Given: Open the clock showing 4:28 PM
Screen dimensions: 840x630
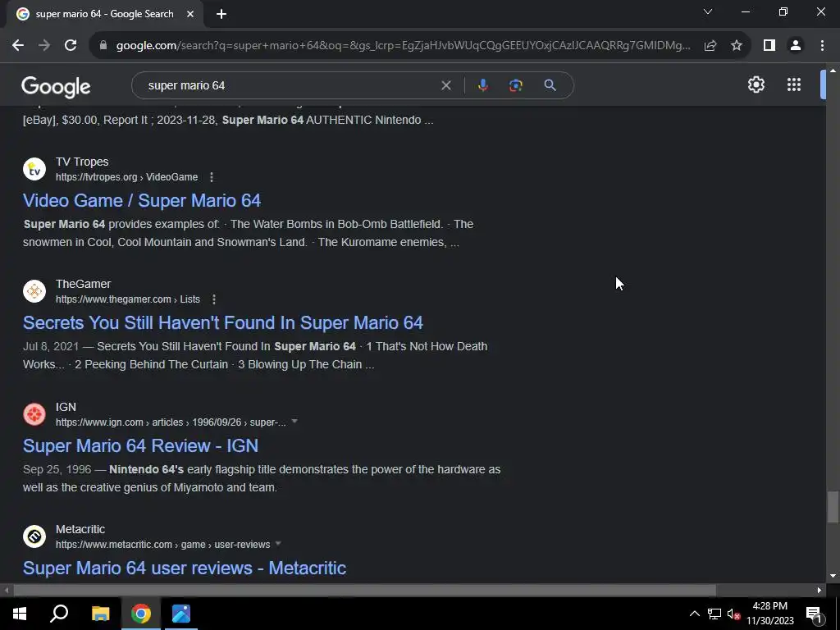Looking at the screenshot, I should click(x=769, y=614).
